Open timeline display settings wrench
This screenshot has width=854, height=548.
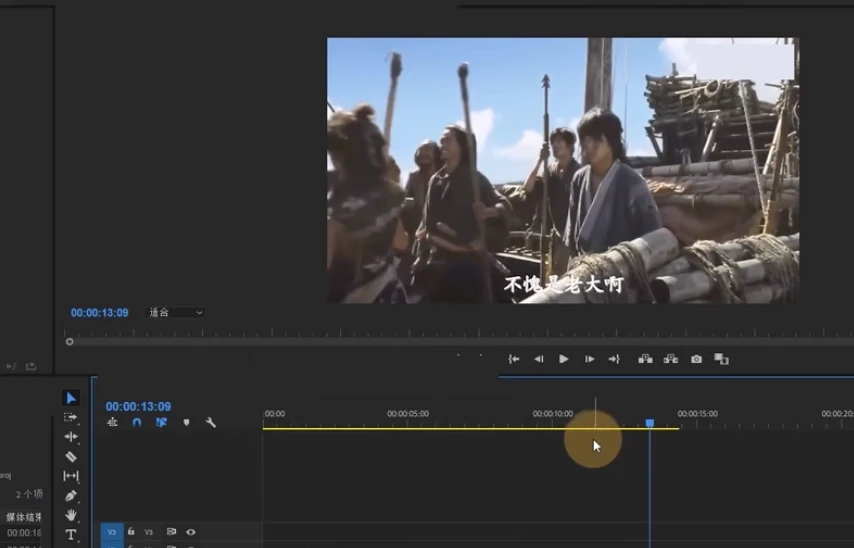coord(211,422)
